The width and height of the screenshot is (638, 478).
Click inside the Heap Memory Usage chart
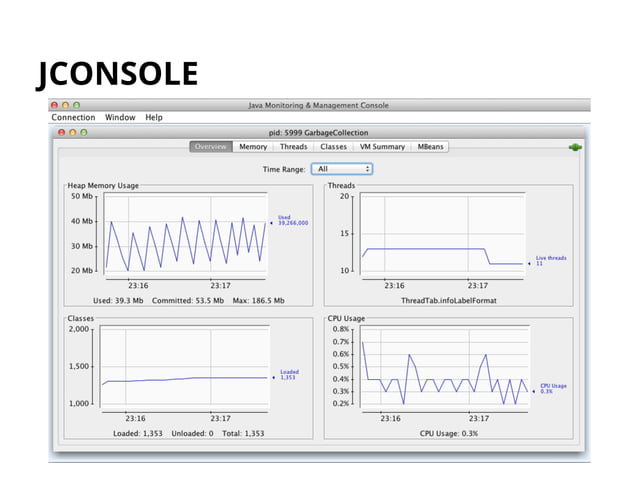pyautogui.click(x=185, y=240)
